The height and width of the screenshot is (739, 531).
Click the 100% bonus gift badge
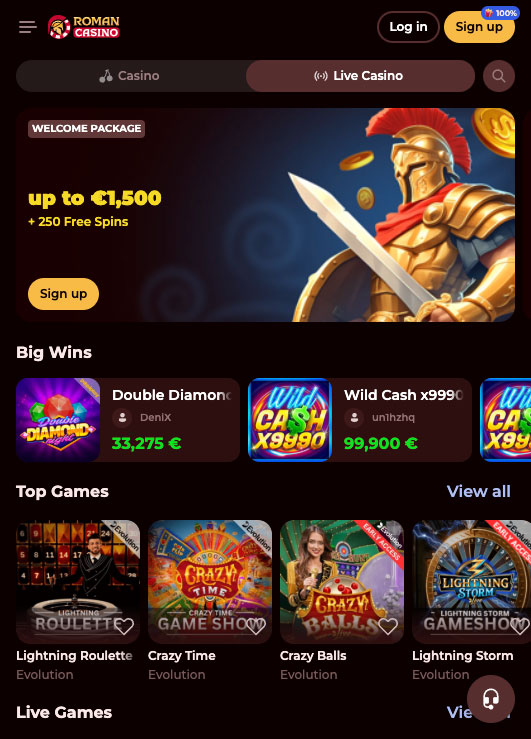click(x=500, y=13)
